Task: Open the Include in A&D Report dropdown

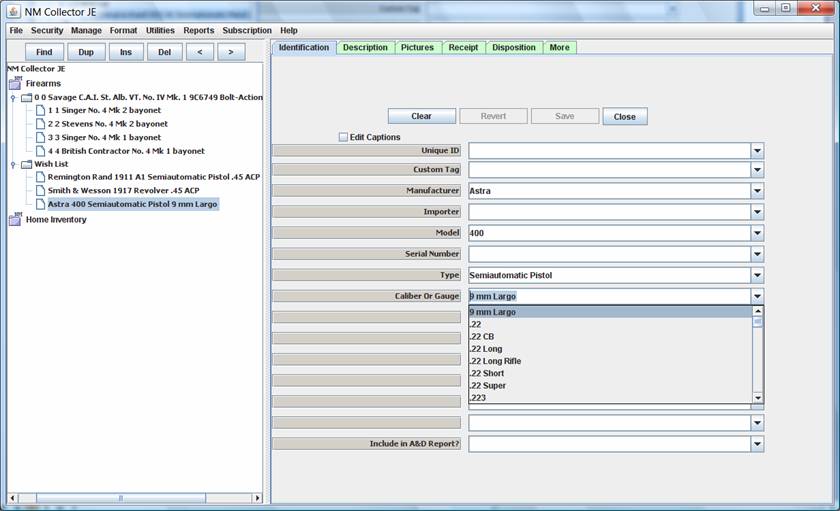Action: (x=757, y=444)
